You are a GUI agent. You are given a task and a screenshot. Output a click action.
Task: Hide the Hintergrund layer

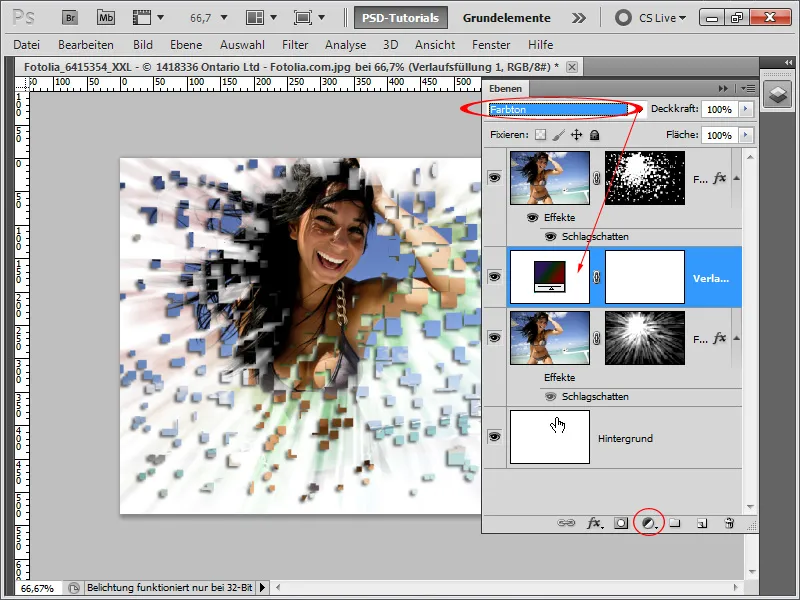[493, 437]
